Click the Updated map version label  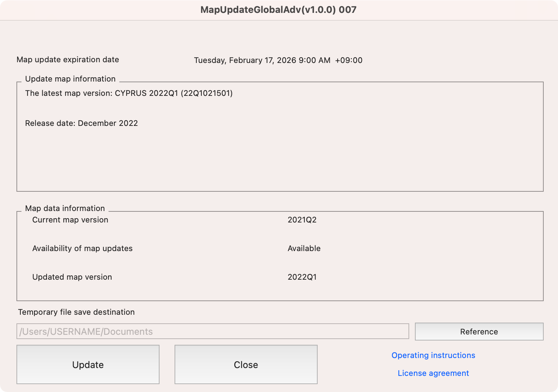click(72, 277)
